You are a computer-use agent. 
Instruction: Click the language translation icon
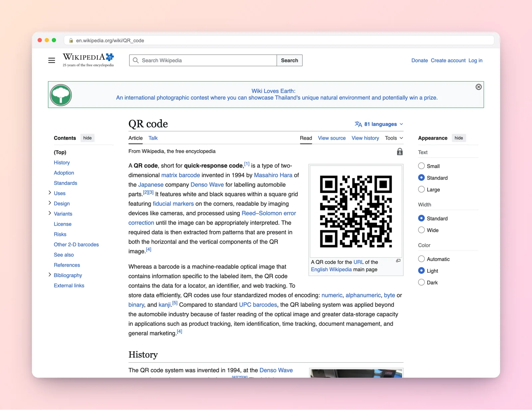358,124
